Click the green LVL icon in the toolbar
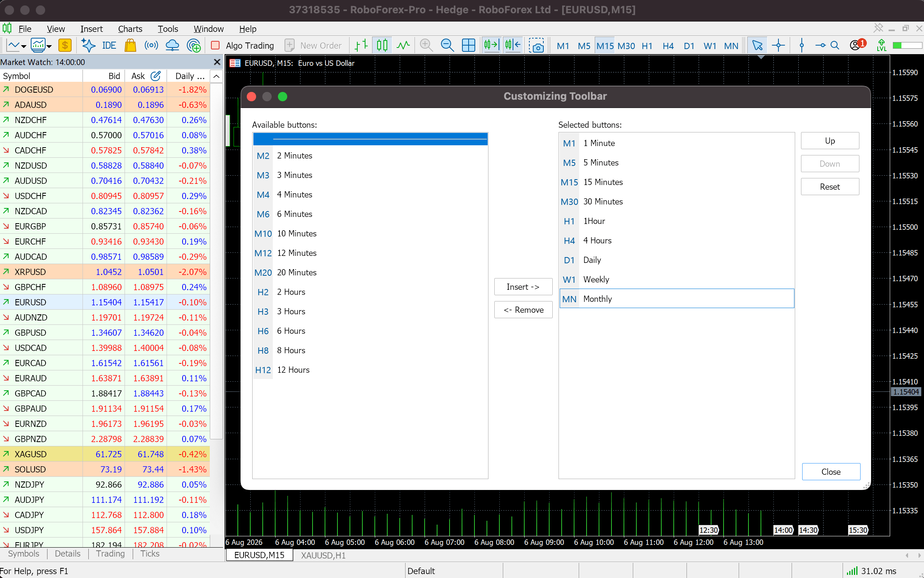Image resolution: width=924 pixels, height=578 pixels. pos(881,46)
